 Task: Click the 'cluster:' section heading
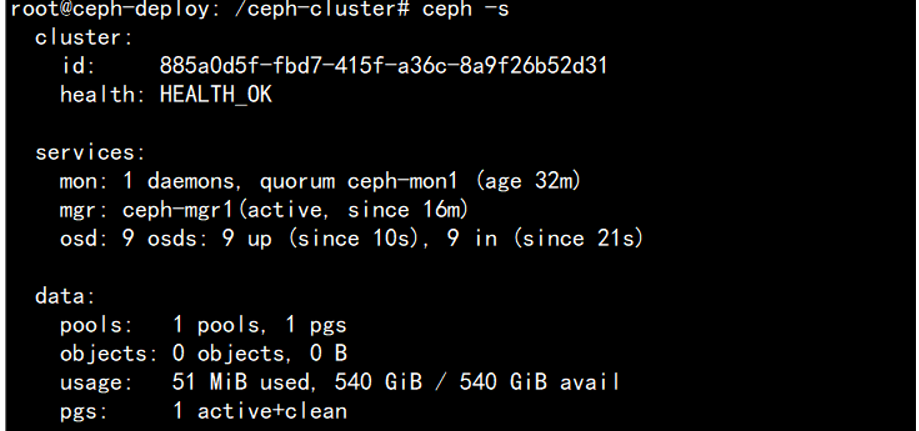[84, 38]
